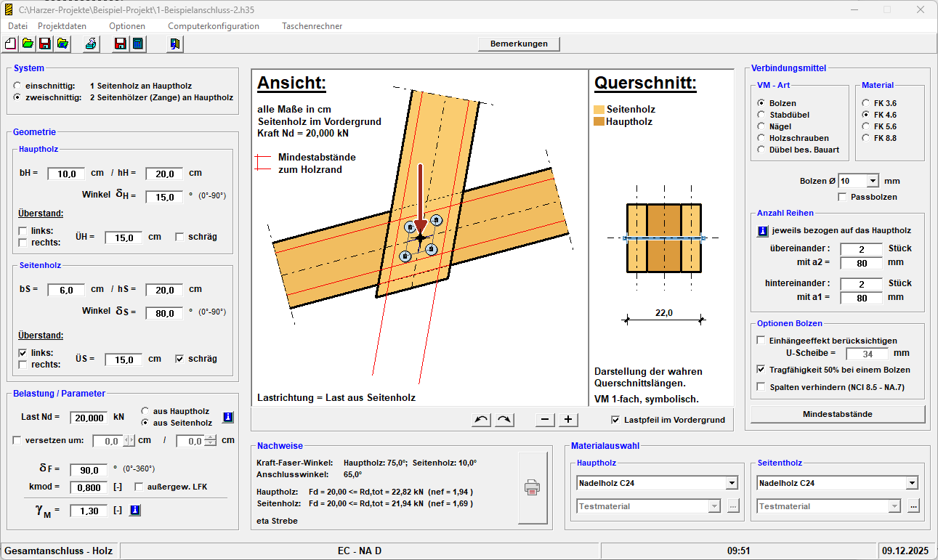Viewport: 938px width, 560px height.
Task: Click the Last Nd input field
Action: click(x=89, y=418)
